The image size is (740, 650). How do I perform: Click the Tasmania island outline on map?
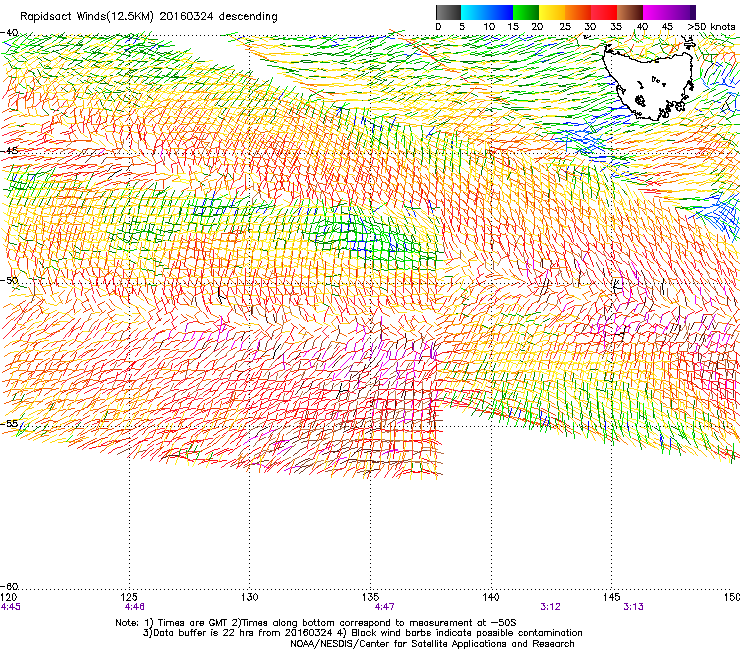point(649,81)
